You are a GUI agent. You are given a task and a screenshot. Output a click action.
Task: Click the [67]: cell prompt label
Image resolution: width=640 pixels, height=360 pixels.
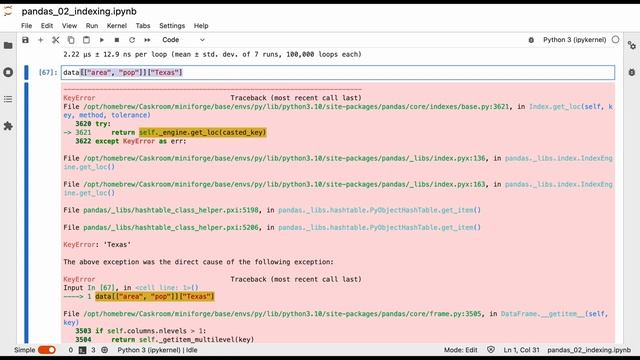48,73
